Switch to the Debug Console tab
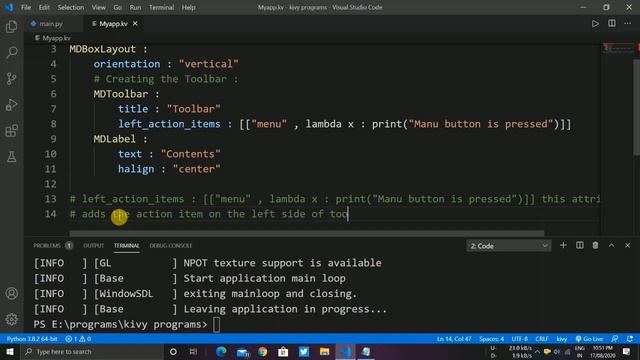This screenshot has height=360, width=640. [171, 245]
